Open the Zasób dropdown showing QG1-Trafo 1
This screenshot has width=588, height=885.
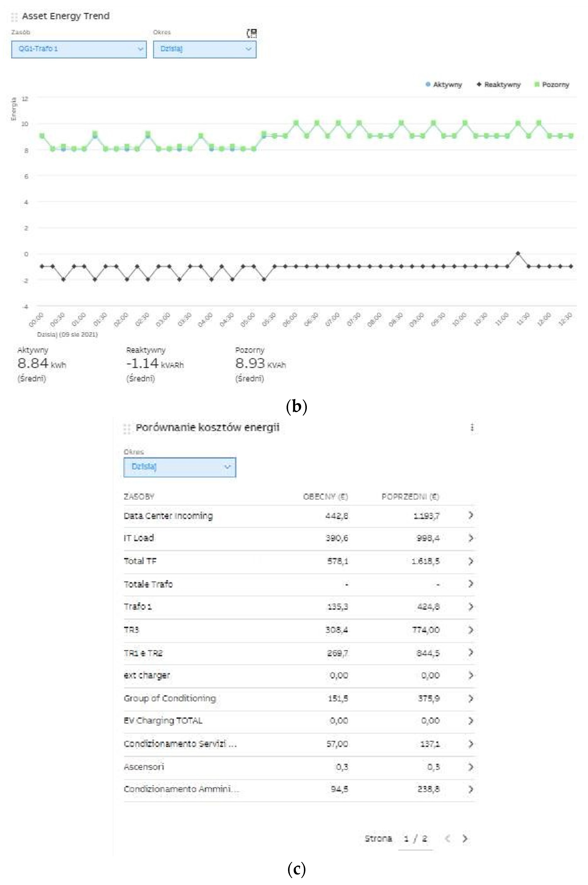point(79,49)
